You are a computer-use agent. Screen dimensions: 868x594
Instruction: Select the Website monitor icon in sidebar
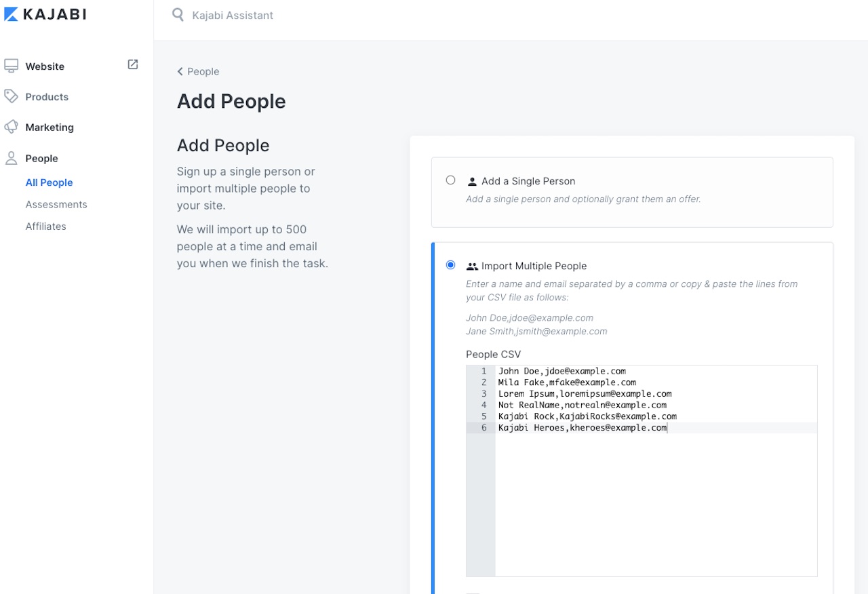pos(11,65)
